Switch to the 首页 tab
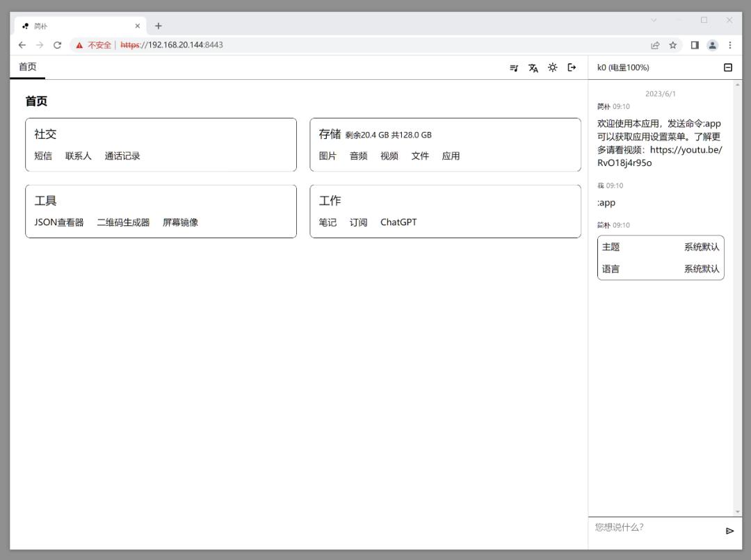This screenshot has height=560, width=751. coord(27,67)
